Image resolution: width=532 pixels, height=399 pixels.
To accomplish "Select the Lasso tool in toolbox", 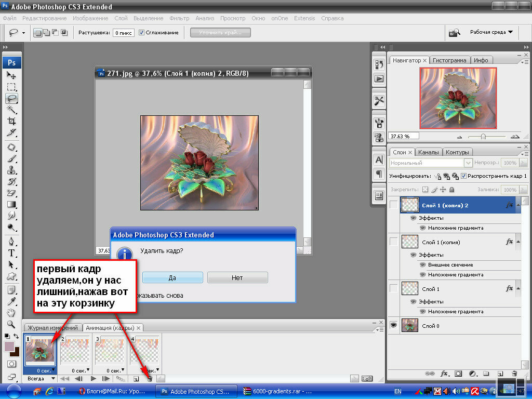I will [x=11, y=98].
